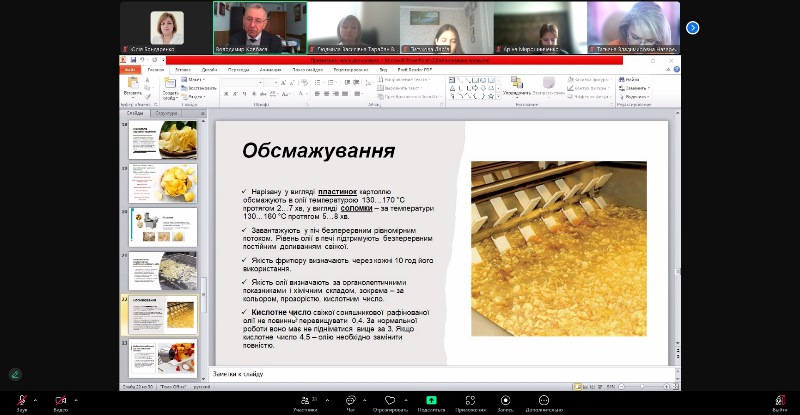Switch to the Дизайн ribbon tab

pos(210,69)
